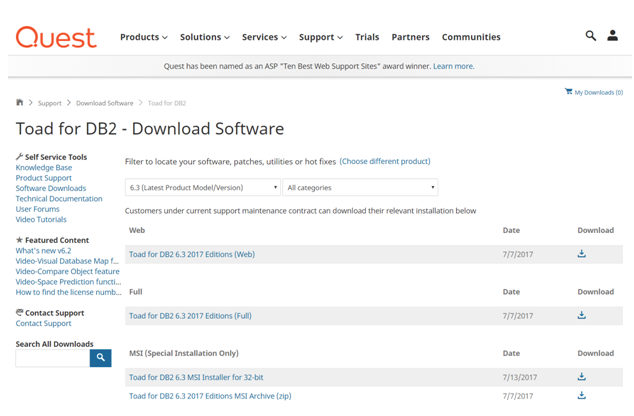634x416 pixels.
Task: Open Toad for DB2 6.3 MSI Installer 32-bit link
Action: pyautogui.click(x=196, y=377)
